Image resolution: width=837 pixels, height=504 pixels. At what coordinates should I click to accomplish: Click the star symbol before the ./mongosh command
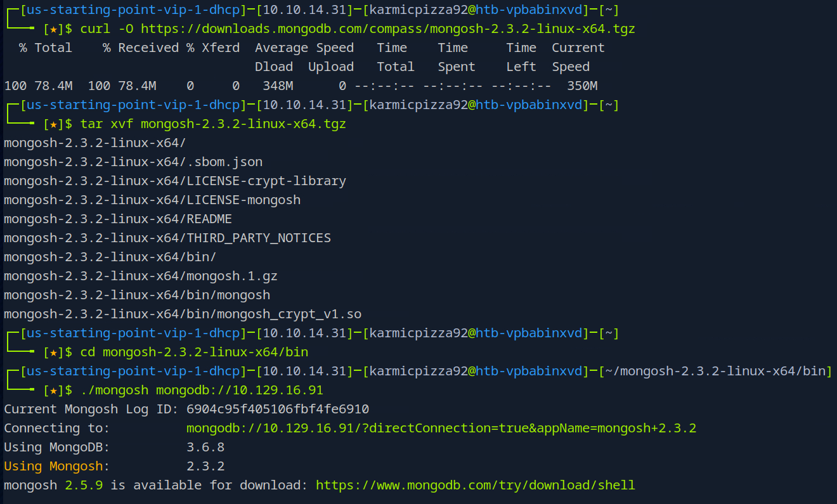tap(54, 391)
